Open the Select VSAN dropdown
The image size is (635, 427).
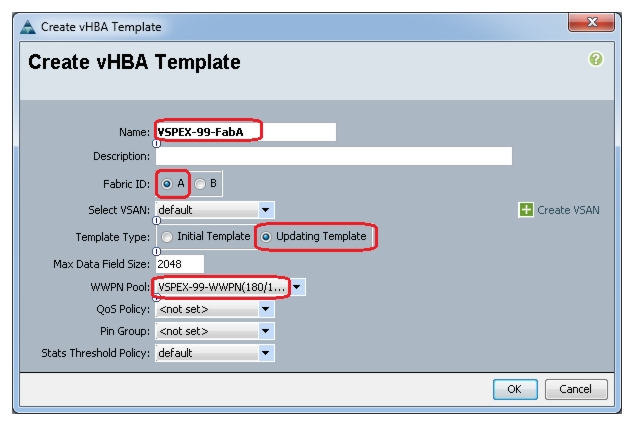point(215,210)
